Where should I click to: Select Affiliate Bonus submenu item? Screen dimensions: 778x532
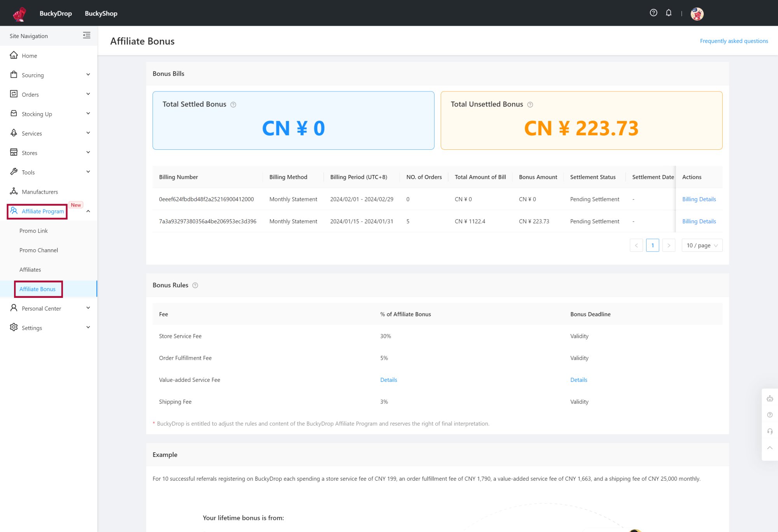(x=37, y=289)
